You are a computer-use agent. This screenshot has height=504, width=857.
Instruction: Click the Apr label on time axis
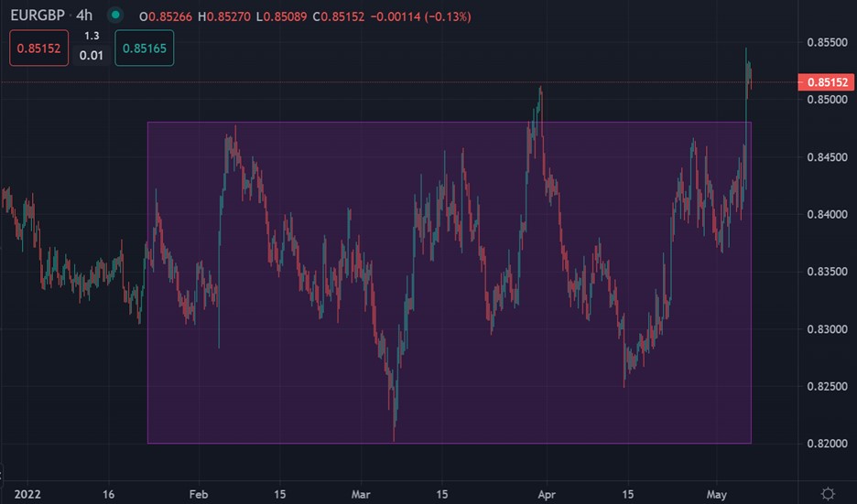point(547,494)
